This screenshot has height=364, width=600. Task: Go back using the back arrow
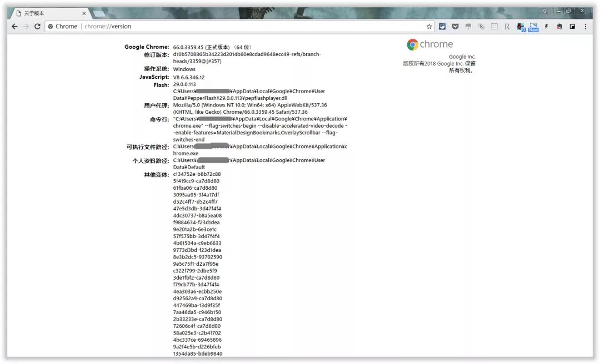pos(14,27)
